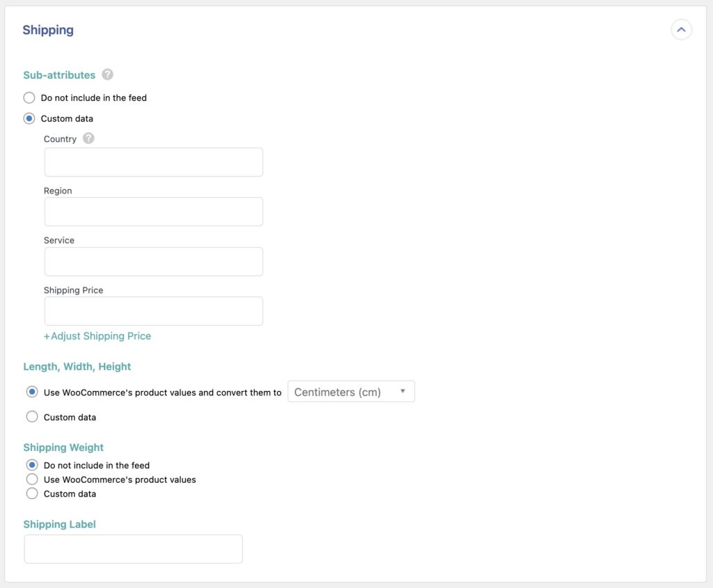Select "Do not include in the feed" under Sub-attributes

[x=29, y=97]
